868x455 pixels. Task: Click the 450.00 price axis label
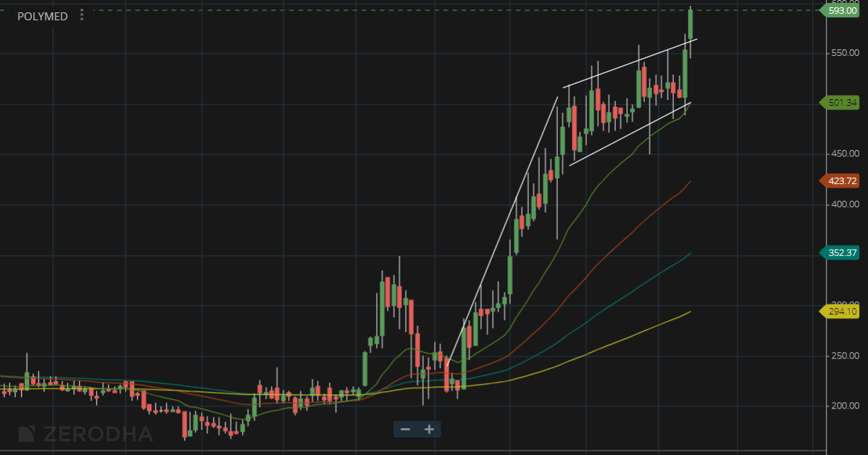click(x=844, y=154)
